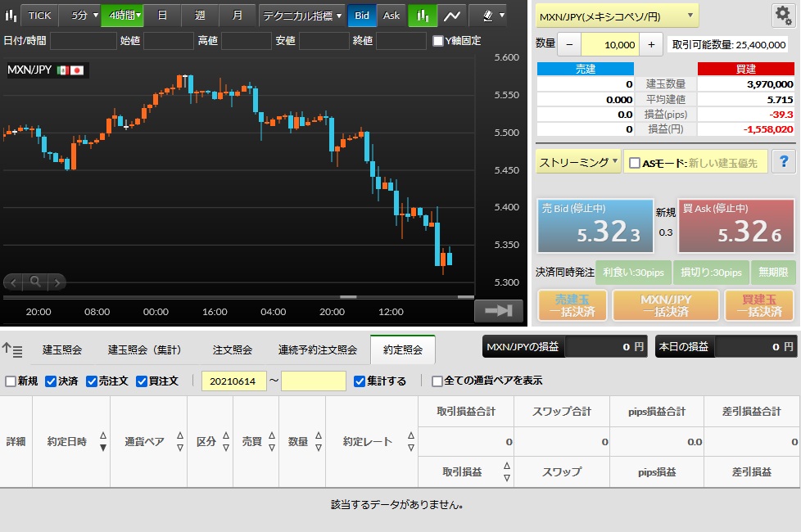Open 連続予約注文照会 tab

click(x=317, y=349)
